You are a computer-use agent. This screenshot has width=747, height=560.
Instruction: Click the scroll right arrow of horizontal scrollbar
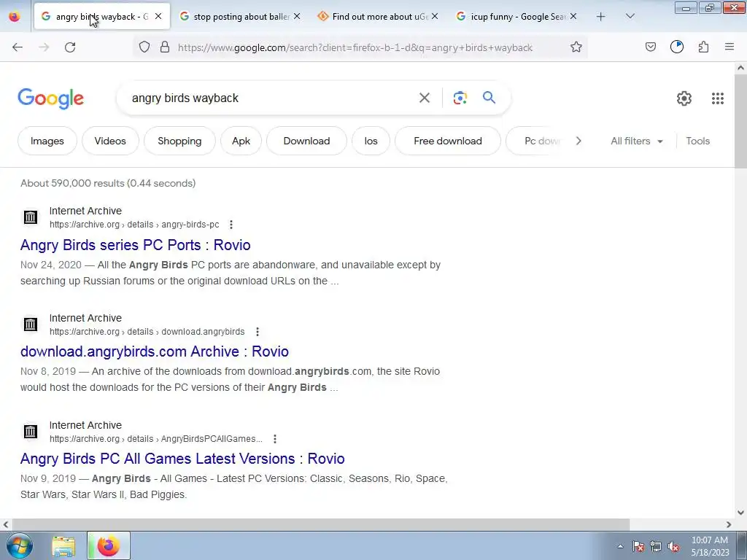(729, 524)
